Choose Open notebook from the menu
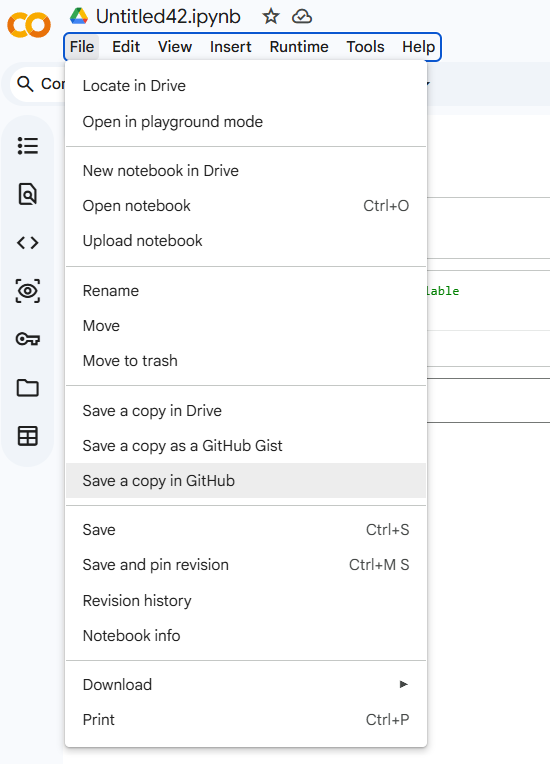550x764 pixels. tap(246, 206)
